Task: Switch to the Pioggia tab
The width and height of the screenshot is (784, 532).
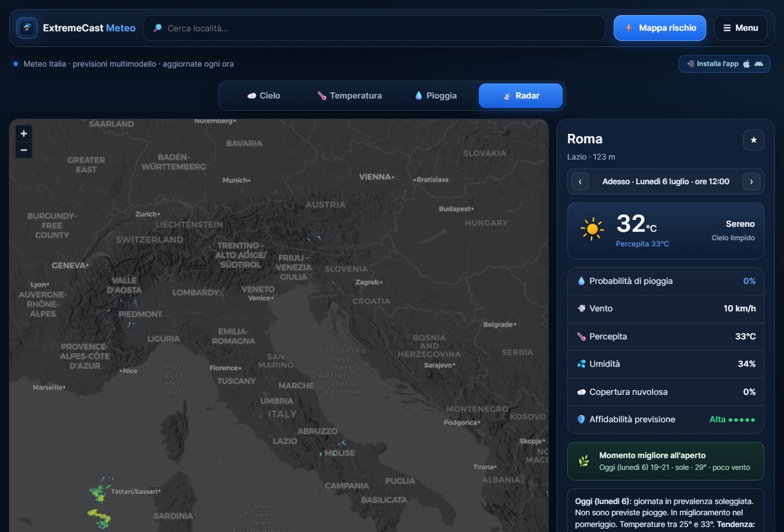Action: [x=435, y=96]
